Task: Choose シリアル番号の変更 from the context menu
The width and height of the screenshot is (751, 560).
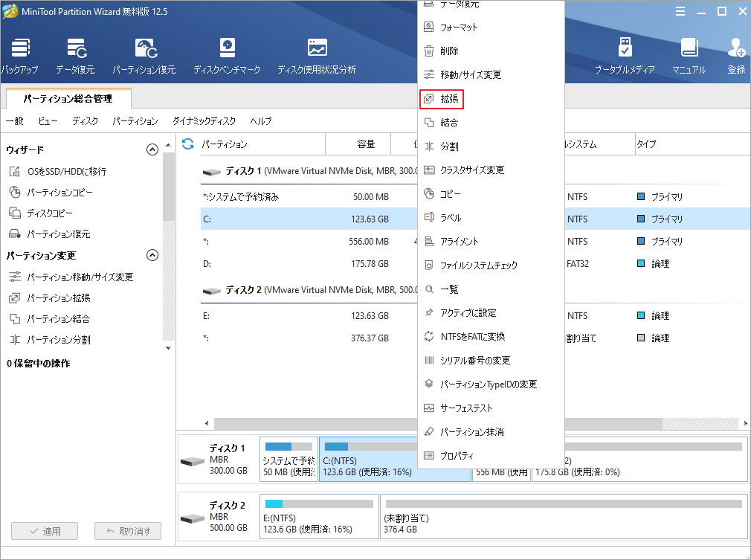Action: click(491, 360)
